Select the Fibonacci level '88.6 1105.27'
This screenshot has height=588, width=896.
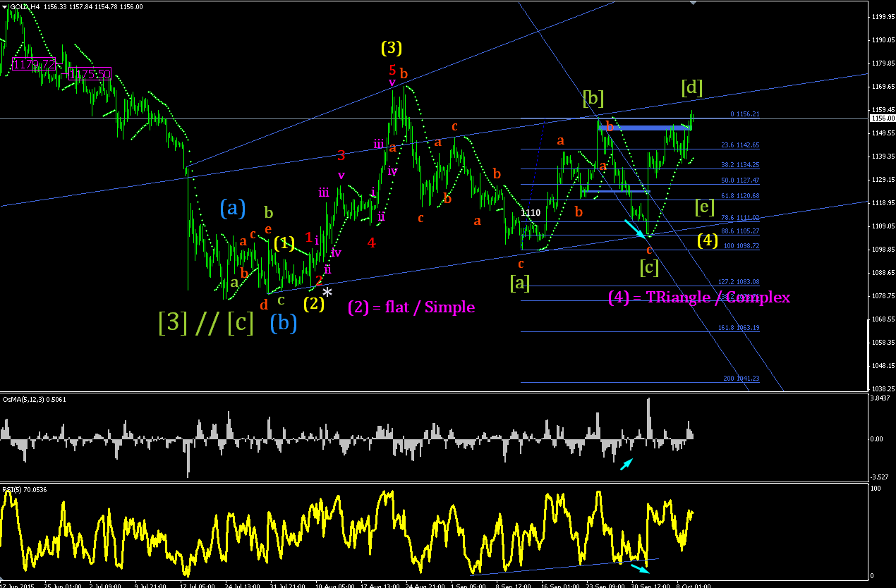(x=740, y=231)
